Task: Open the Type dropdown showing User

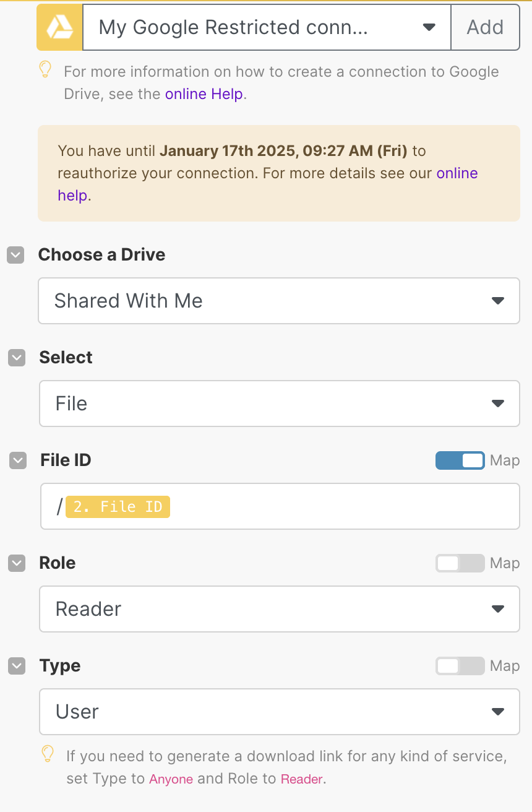Action: 279,712
